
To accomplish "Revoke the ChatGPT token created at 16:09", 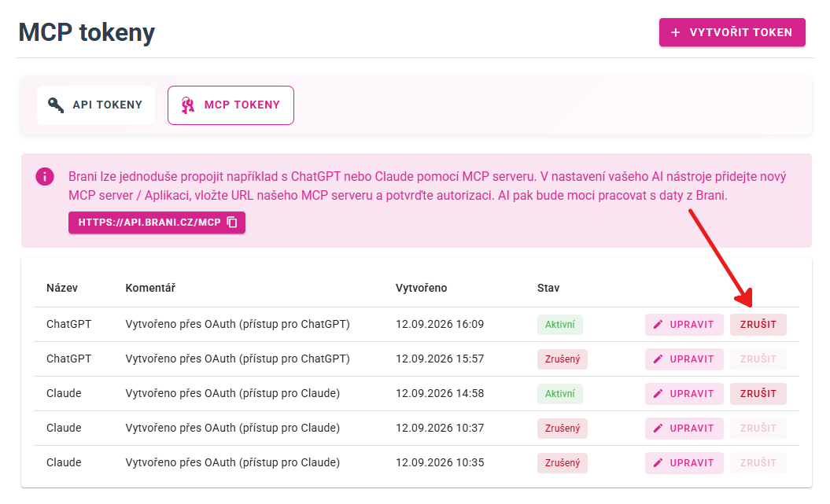I will tap(758, 325).
